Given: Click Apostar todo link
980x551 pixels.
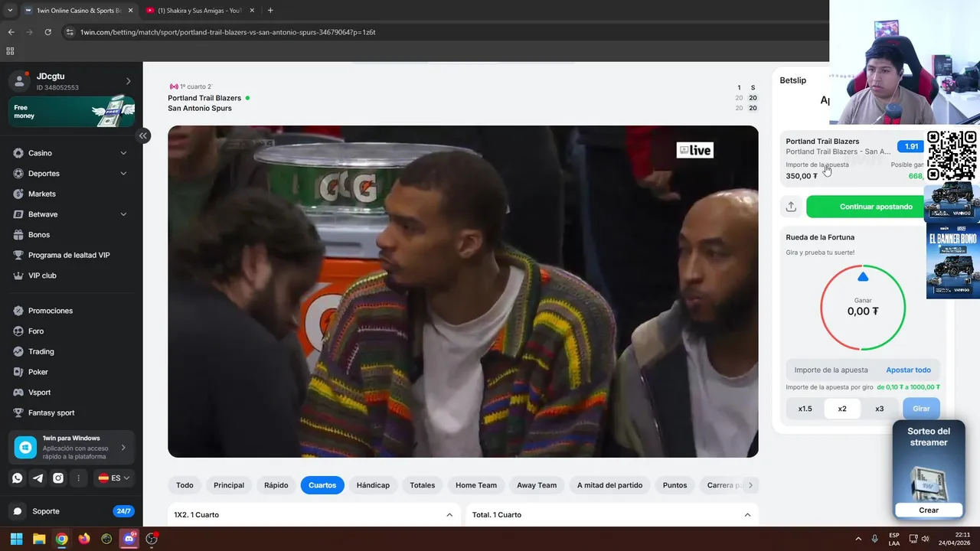Looking at the screenshot, I should click(908, 370).
